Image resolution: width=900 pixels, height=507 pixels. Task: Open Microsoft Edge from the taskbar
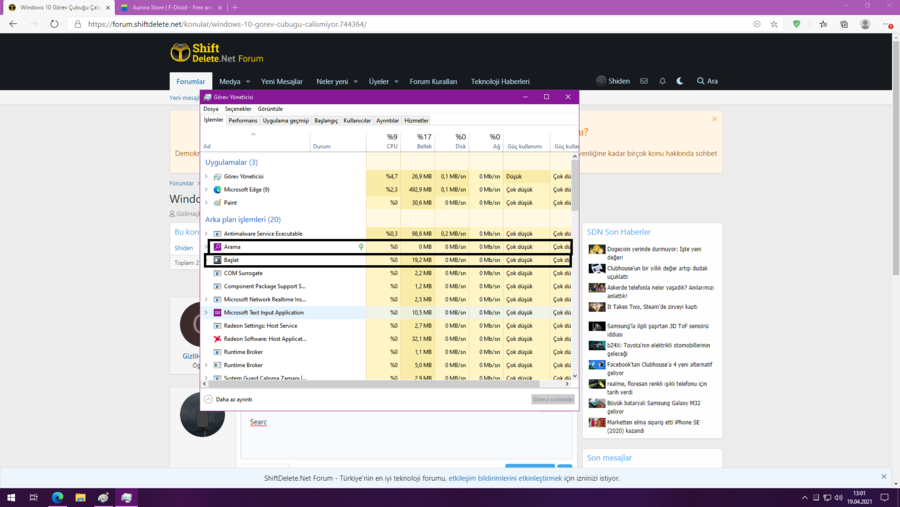[57, 498]
